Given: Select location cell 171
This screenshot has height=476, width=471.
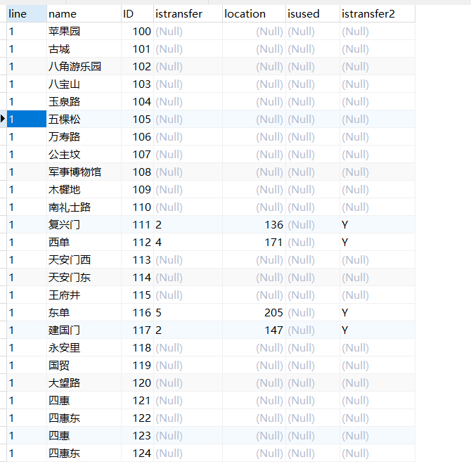Looking at the screenshot, I should tap(254, 243).
